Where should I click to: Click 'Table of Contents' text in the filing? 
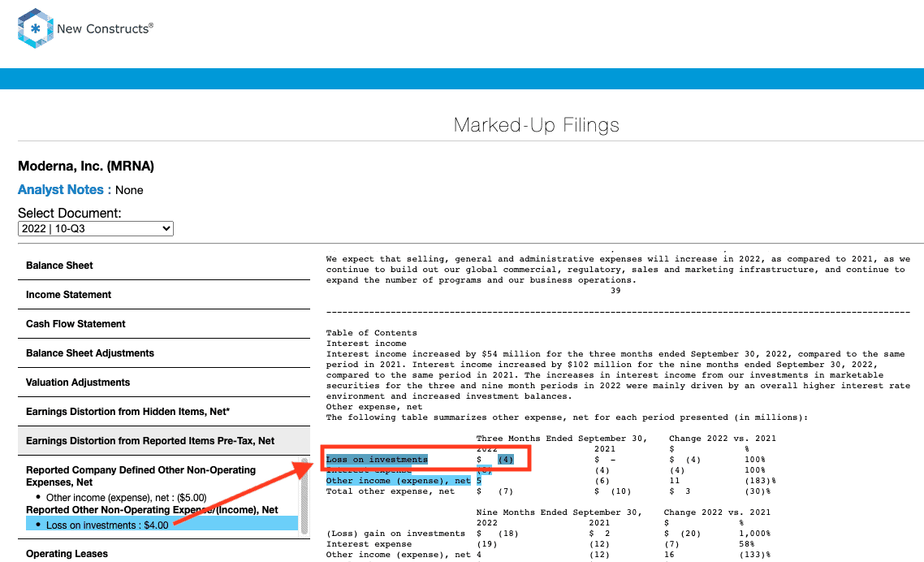(x=372, y=333)
